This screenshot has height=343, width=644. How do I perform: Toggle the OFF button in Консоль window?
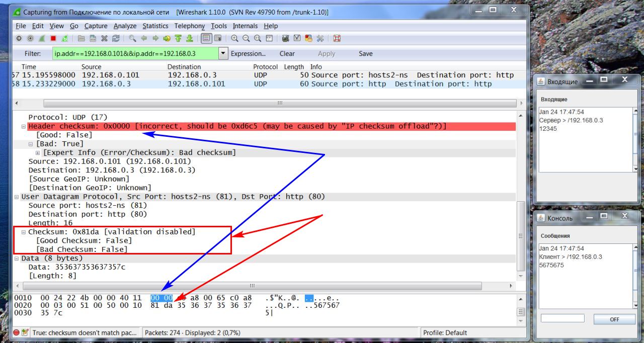(x=614, y=319)
